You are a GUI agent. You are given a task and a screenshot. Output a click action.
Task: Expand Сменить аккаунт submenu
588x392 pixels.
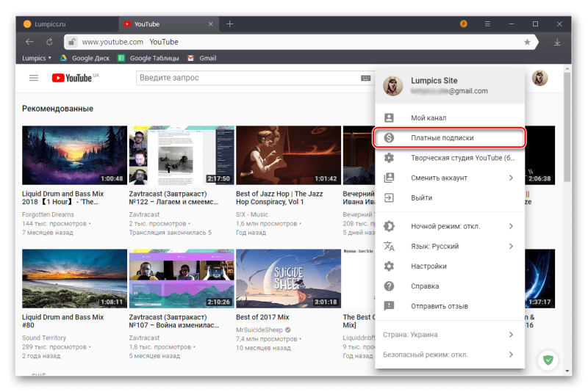pyautogui.click(x=511, y=178)
